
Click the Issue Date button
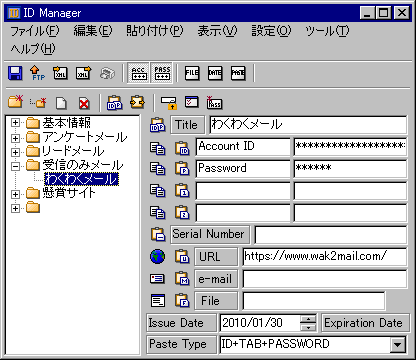(x=181, y=323)
